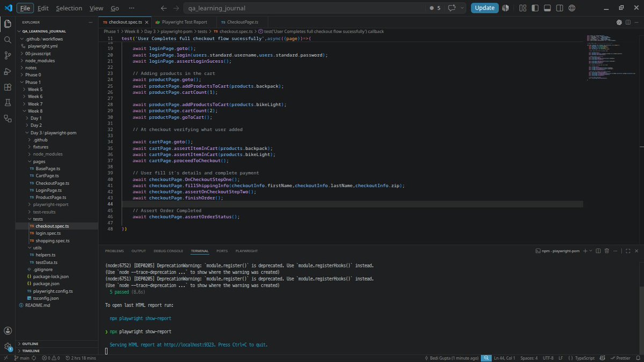
Task: Open the File menu
Action: tap(24, 8)
